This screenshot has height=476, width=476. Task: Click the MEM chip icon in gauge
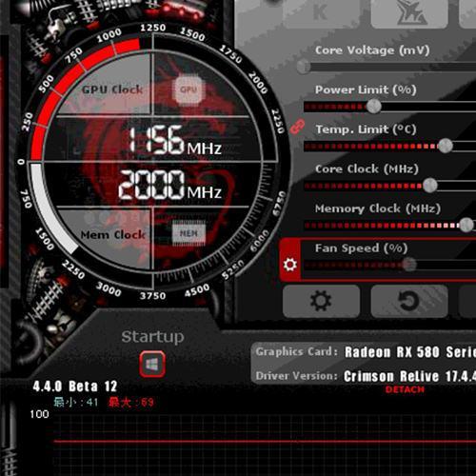(x=188, y=234)
